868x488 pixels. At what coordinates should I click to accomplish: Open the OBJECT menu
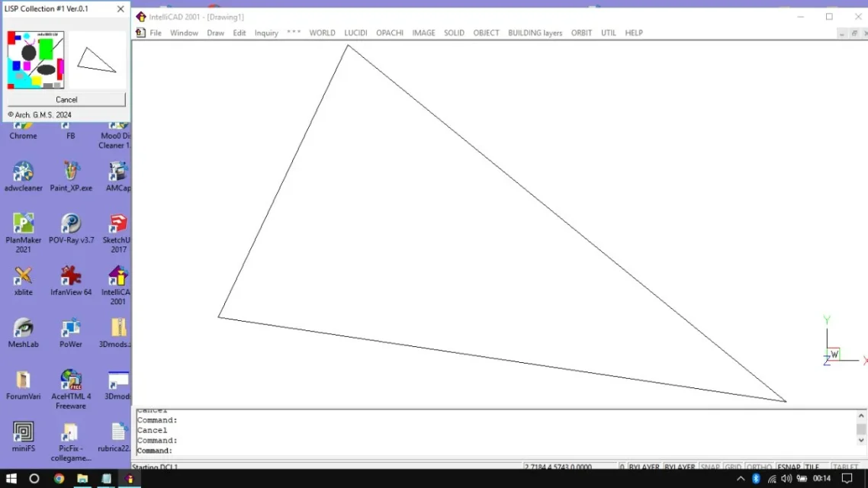click(486, 33)
